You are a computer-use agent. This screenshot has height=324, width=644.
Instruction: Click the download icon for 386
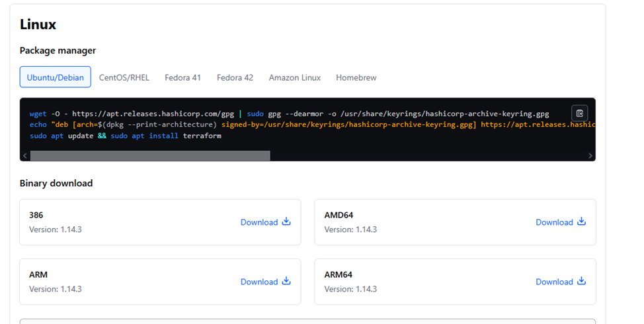[286, 222]
